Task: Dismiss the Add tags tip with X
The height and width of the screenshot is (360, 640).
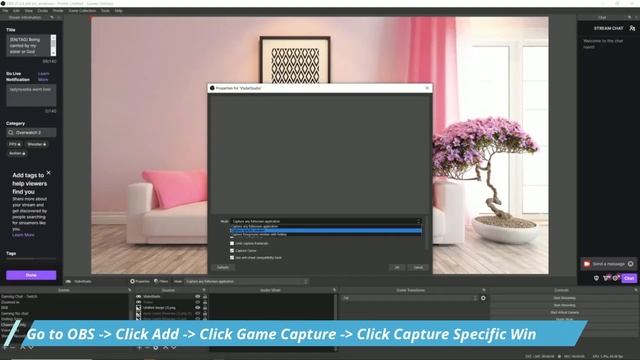Action: click(49, 173)
